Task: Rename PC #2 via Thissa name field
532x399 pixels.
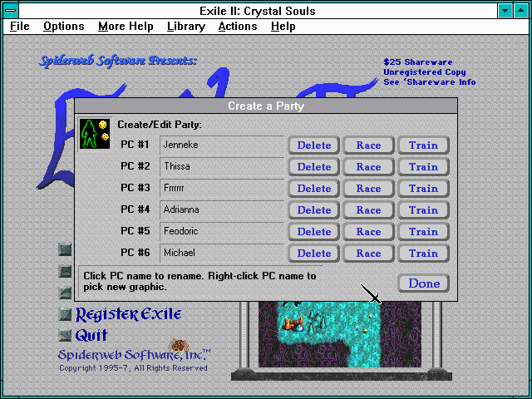Action: [x=222, y=166]
